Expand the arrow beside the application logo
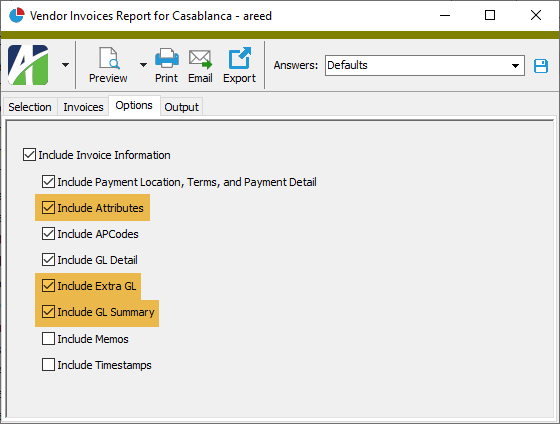560x424 pixels. (x=65, y=65)
